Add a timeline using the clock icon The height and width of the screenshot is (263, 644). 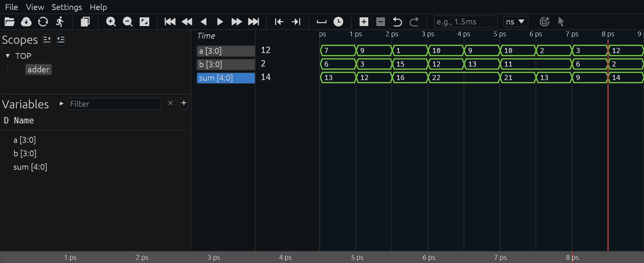click(x=338, y=22)
